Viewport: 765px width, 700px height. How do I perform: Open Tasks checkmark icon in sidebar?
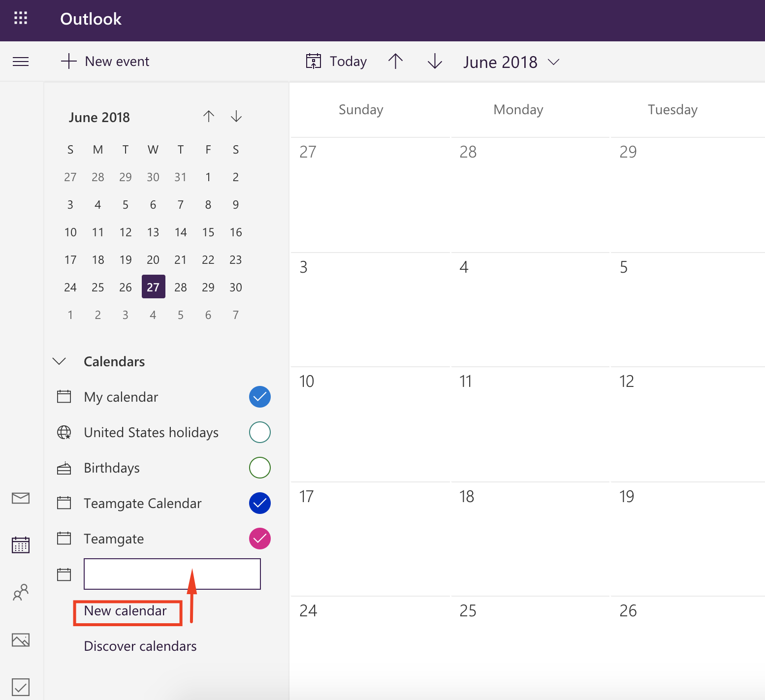(21, 687)
